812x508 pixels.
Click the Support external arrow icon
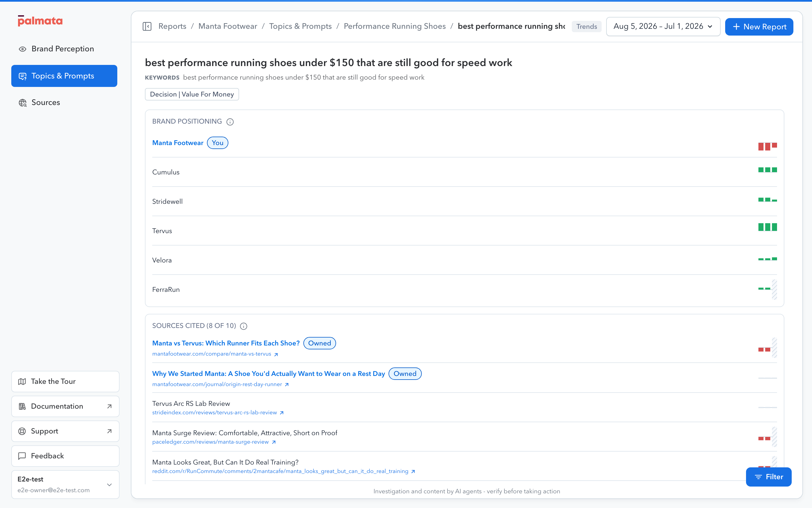(109, 431)
